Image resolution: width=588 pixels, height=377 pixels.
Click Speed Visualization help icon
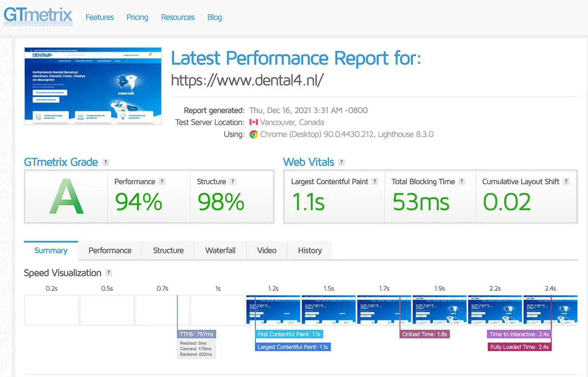(109, 273)
